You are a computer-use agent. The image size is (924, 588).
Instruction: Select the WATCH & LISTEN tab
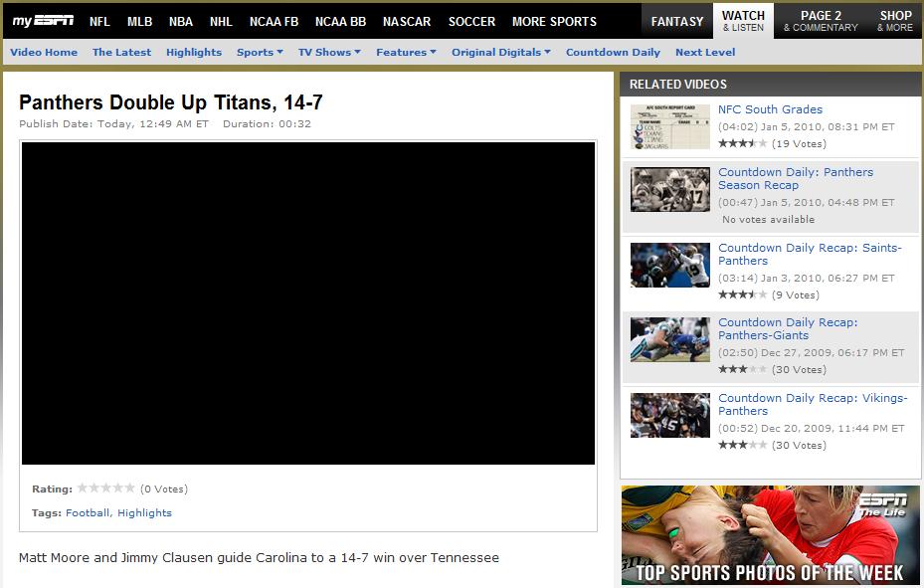[743, 21]
